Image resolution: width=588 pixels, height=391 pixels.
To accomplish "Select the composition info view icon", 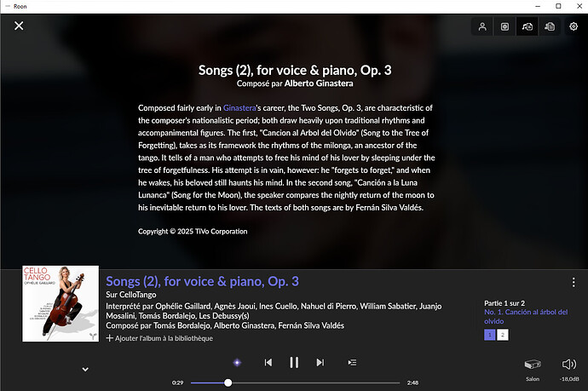I will point(527,26).
